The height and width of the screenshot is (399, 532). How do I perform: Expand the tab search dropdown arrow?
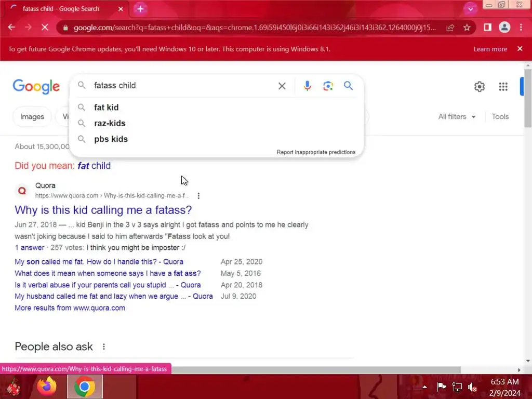tap(470, 9)
